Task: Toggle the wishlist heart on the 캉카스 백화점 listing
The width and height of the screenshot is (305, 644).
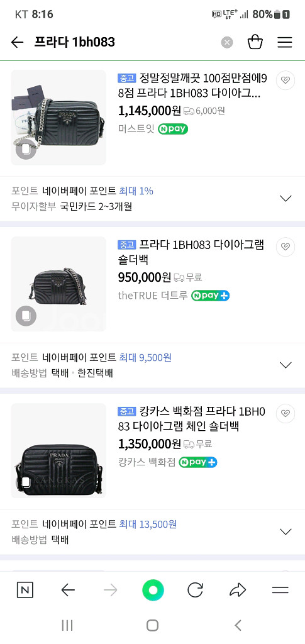Action: [x=286, y=414]
